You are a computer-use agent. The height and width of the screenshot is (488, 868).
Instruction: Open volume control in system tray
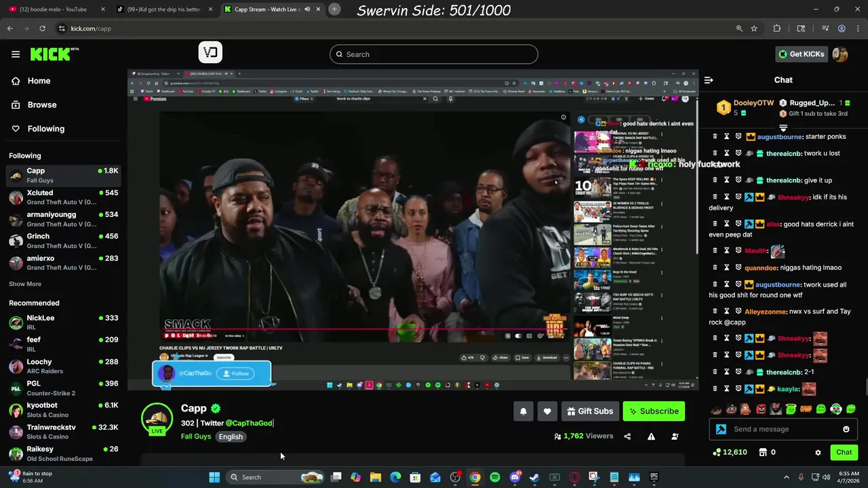[x=826, y=477]
